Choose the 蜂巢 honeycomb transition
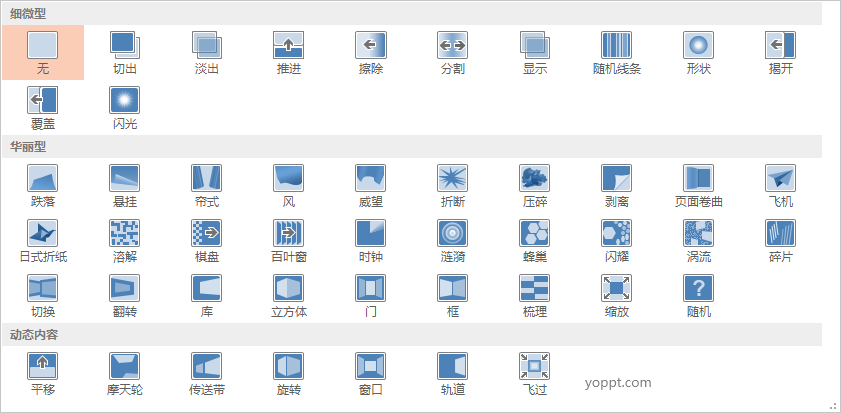The width and height of the screenshot is (841, 413). pos(535,240)
